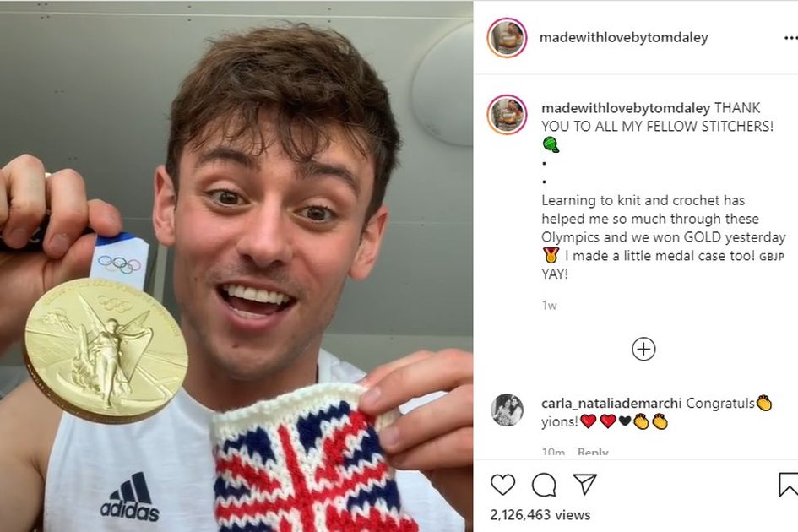Play or pause the video post
The width and height of the screenshot is (798, 532).
click(236, 266)
